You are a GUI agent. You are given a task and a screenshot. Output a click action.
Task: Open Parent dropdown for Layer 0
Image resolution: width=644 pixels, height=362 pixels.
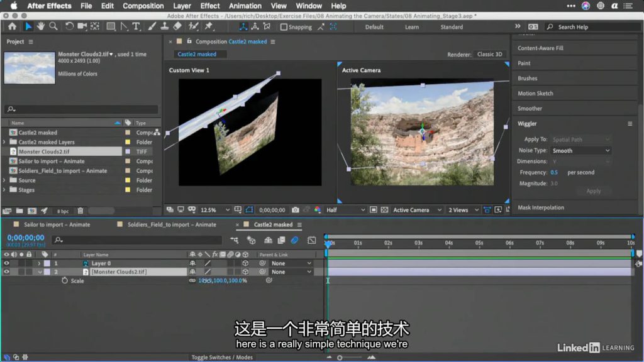(x=291, y=263)
